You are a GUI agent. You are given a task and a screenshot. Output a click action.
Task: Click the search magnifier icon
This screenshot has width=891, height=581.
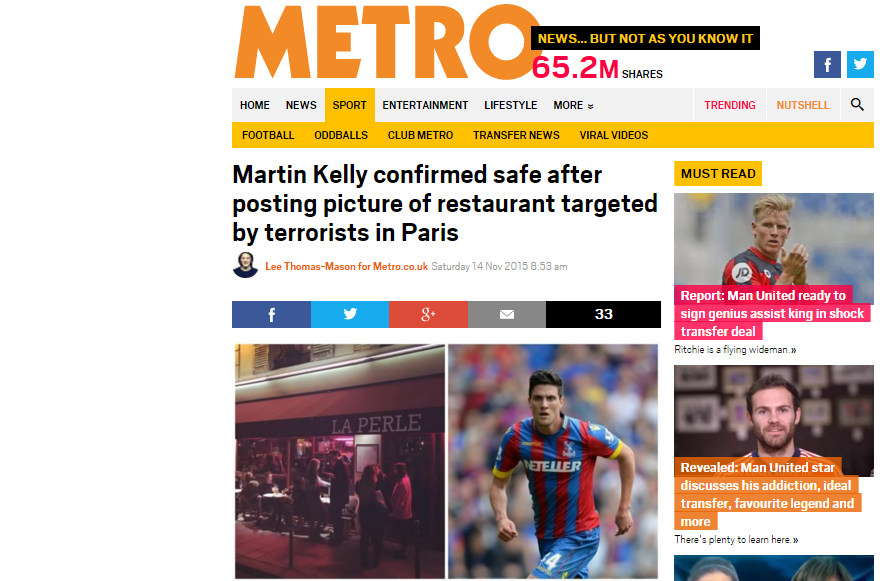(x=857, y=105)
